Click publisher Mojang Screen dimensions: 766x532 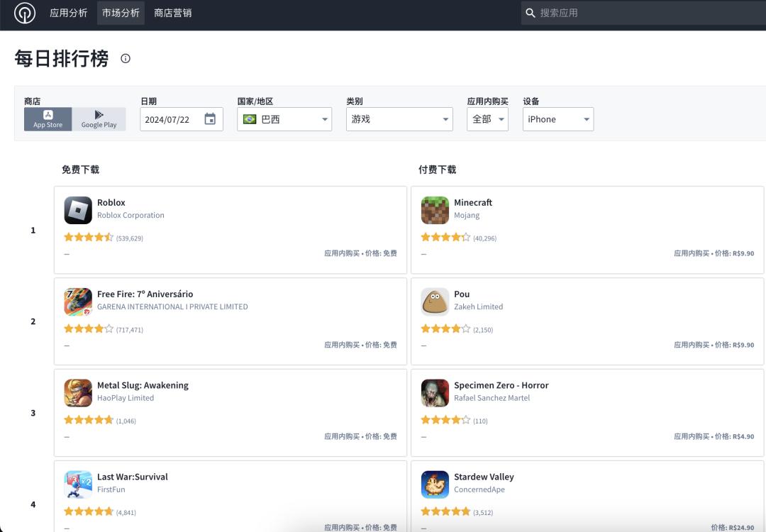coord(467,216)
